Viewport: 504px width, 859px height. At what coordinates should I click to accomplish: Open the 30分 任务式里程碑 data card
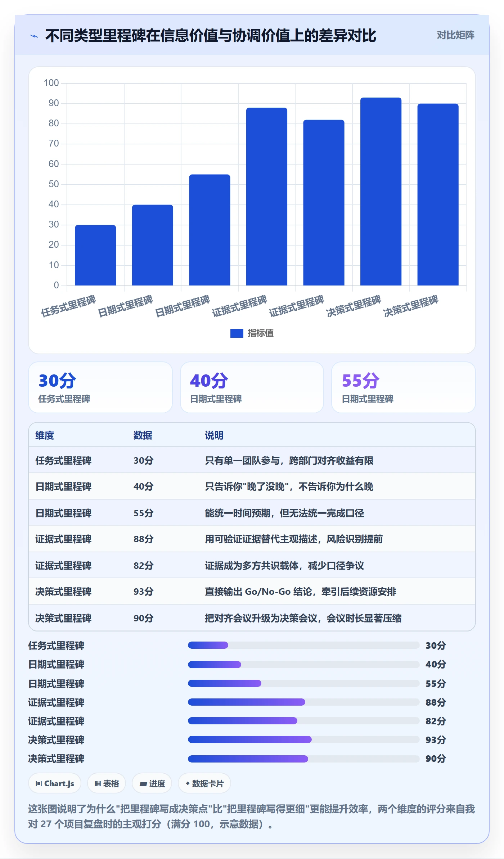[100, 387]
